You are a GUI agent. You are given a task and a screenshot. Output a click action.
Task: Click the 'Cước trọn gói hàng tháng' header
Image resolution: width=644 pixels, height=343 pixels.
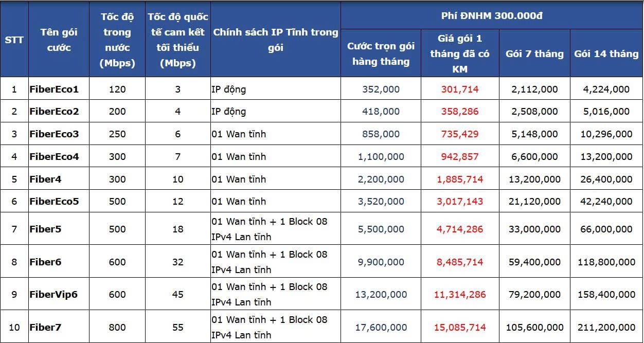pyautogui.click(x=381, y=53)
